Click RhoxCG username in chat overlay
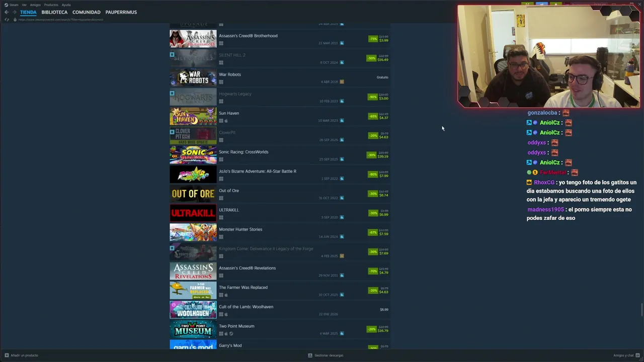The image size is (644, 362). click(544, 183)
